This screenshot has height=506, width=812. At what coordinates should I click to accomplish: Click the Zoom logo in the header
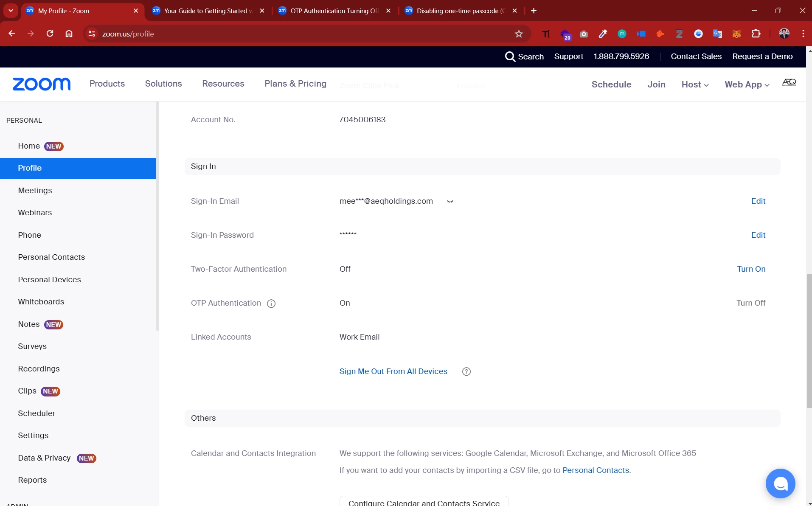42,84
